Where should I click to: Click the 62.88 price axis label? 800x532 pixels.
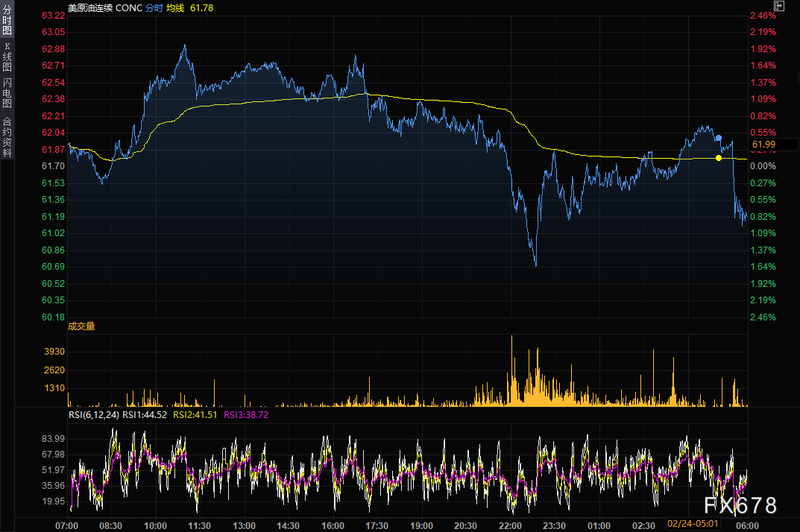pyautogui.click(x=54, y=49)
